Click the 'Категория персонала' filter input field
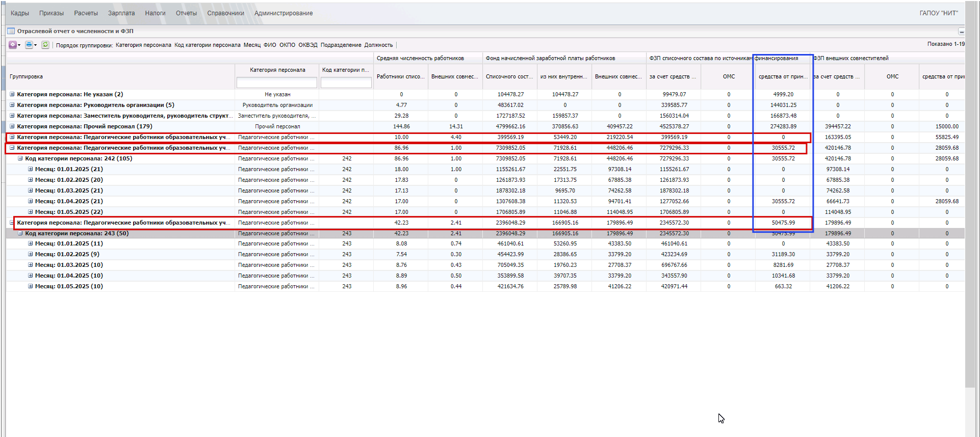The width and height of the screenshot is (980, 437). pos(277,83)
